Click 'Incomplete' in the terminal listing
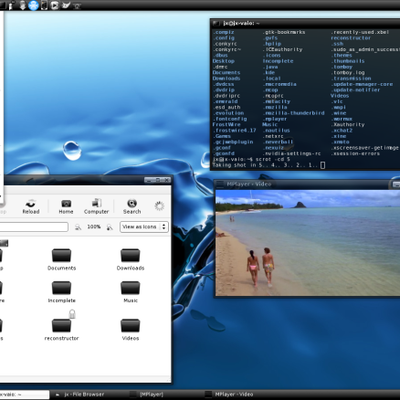Screen dimensions: 400x400 (x=278, y=61)
